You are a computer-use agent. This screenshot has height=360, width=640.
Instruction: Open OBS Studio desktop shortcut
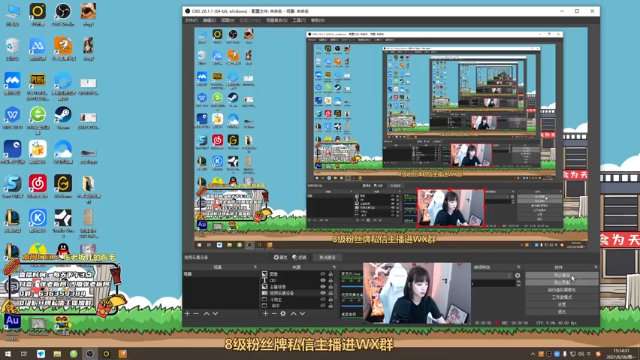[63, 15]
